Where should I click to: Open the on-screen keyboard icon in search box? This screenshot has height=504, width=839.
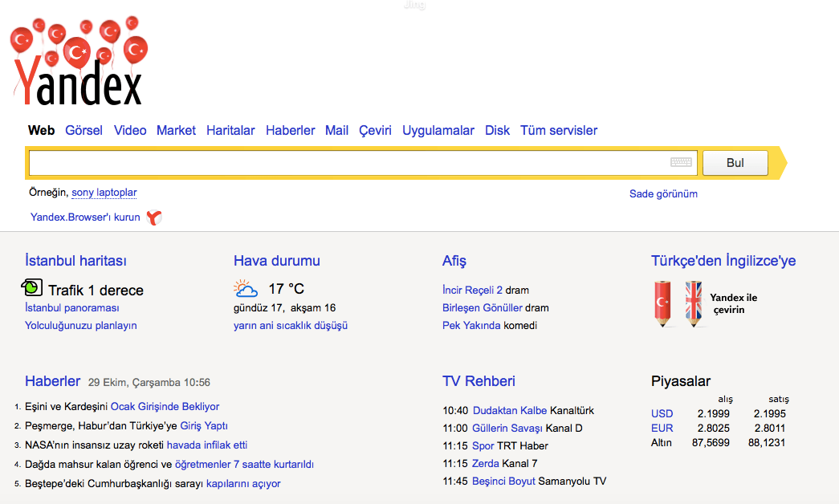[x=681, y=162]
